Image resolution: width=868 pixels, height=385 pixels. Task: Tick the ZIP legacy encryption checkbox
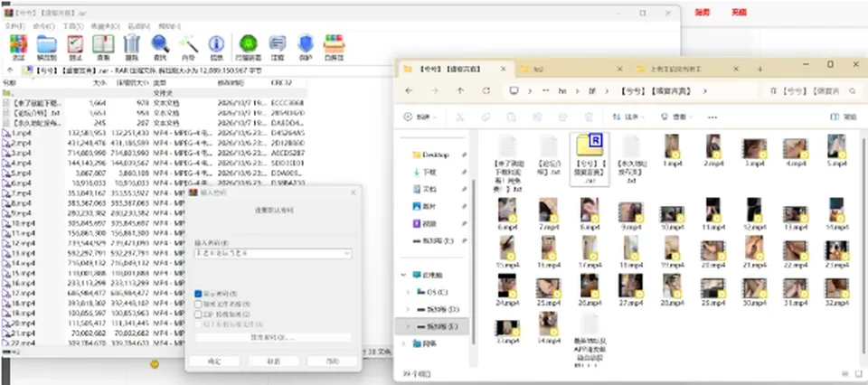tap(199, 315)
